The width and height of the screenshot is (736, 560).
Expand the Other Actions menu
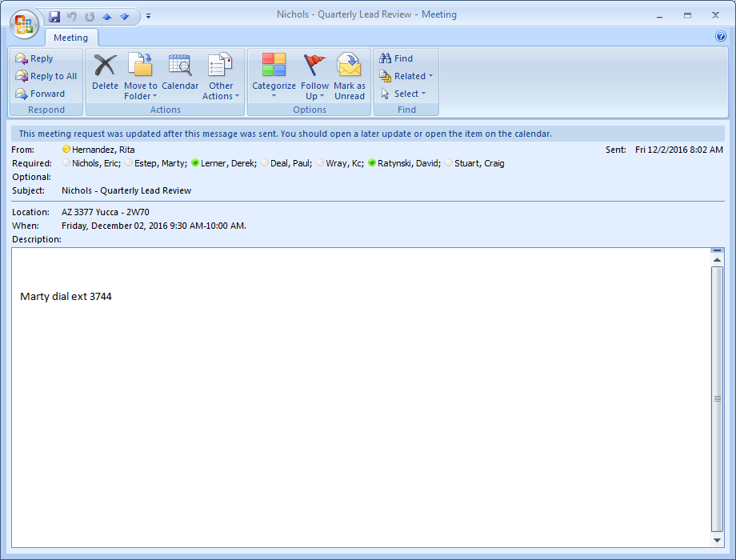[221, 77]
